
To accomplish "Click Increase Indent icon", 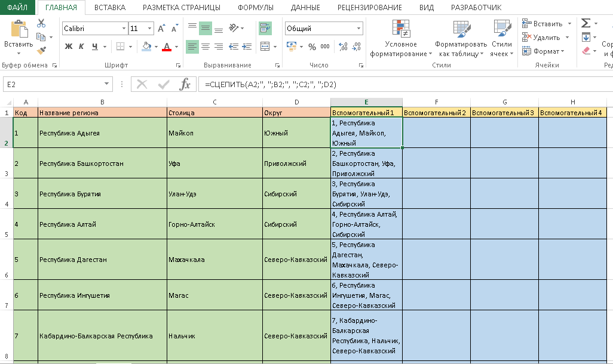I will [x=247, y=47].
